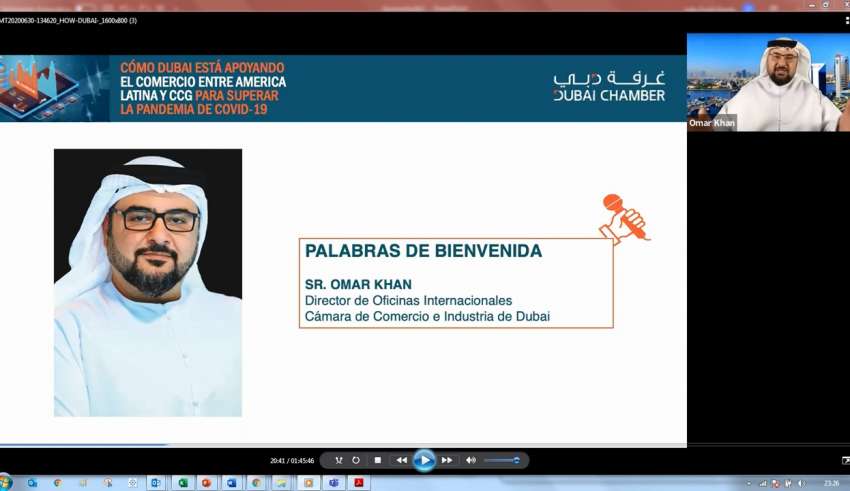Stop the video playback
Image resolution: width=850 pixels, height=491 pixels.
377,460
